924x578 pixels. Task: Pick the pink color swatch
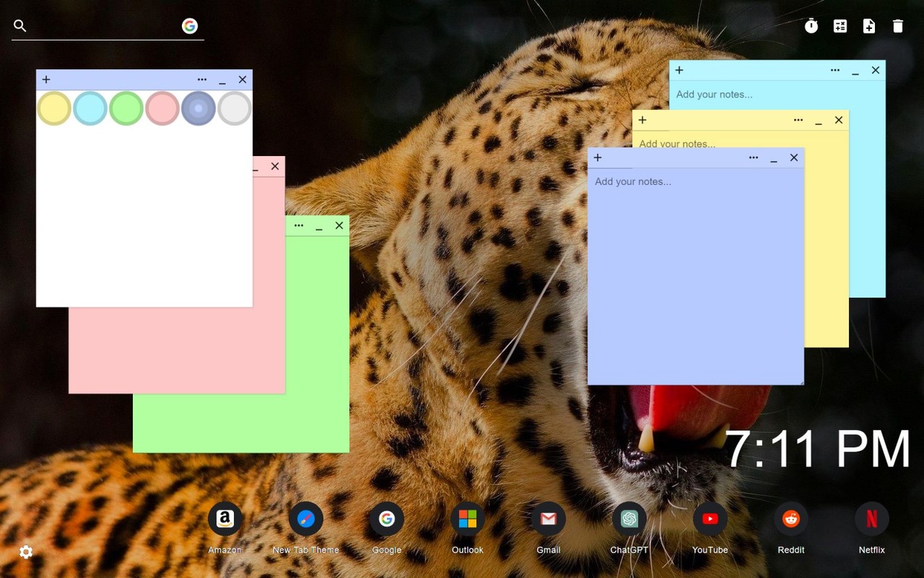pyautogui.click(x=162, y=108)
